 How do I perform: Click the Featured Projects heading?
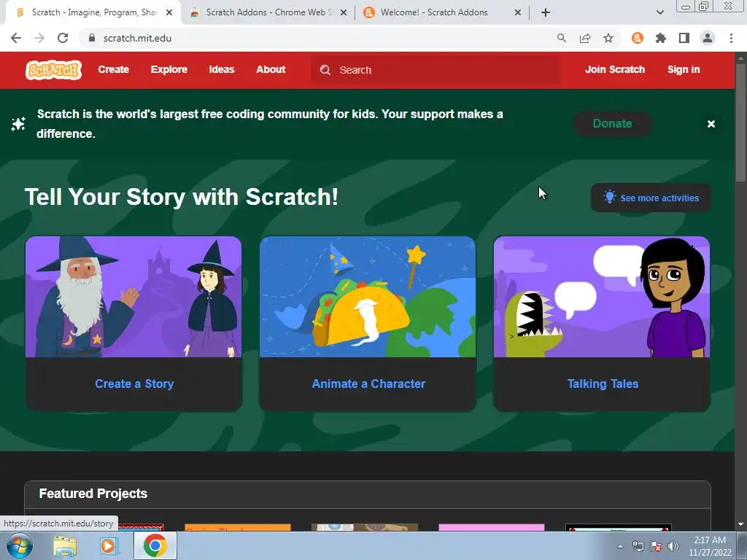click(x=93, y=494)
